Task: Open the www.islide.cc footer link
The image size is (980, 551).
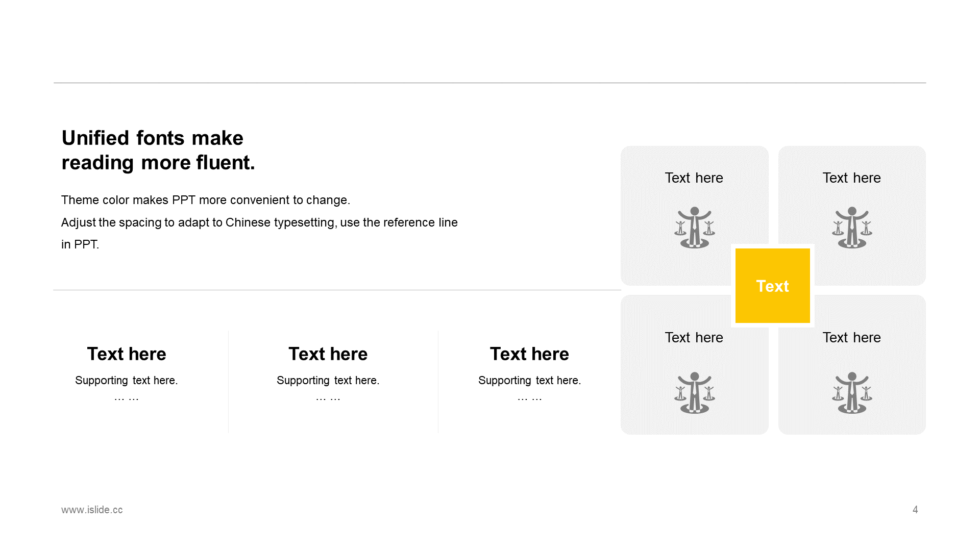Action: pyautogui.click(x=92, y=510)
